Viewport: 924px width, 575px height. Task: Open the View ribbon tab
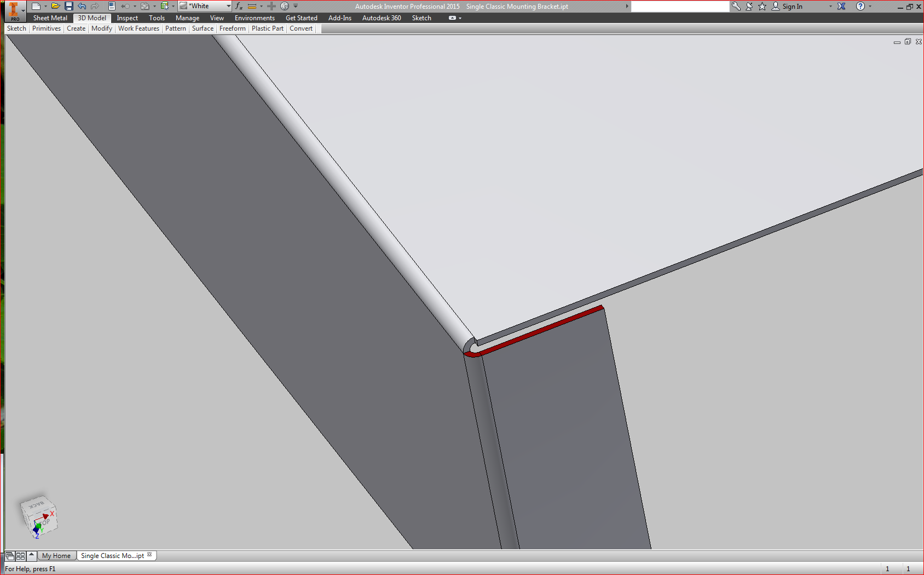point(217,18)
